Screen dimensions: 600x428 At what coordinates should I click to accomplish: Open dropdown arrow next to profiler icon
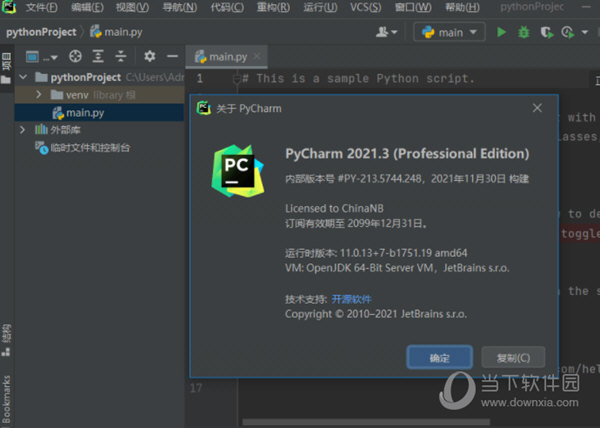[584, 33]
